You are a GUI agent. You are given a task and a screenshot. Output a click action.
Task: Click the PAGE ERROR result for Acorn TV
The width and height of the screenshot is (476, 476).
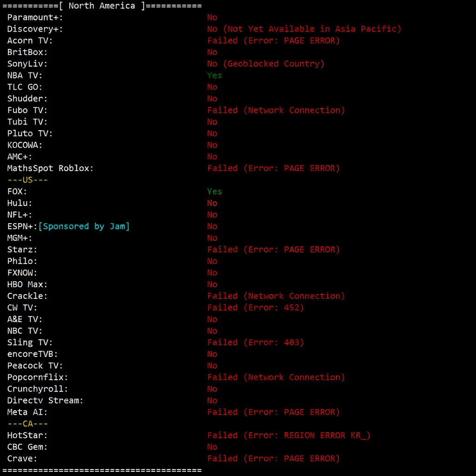pyautogui.click(x=273, y=41)
